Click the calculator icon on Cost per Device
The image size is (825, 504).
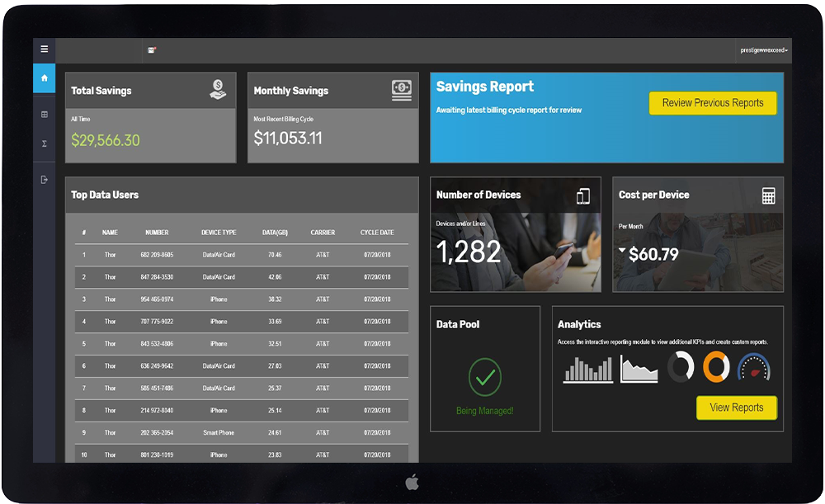[767, 196]
